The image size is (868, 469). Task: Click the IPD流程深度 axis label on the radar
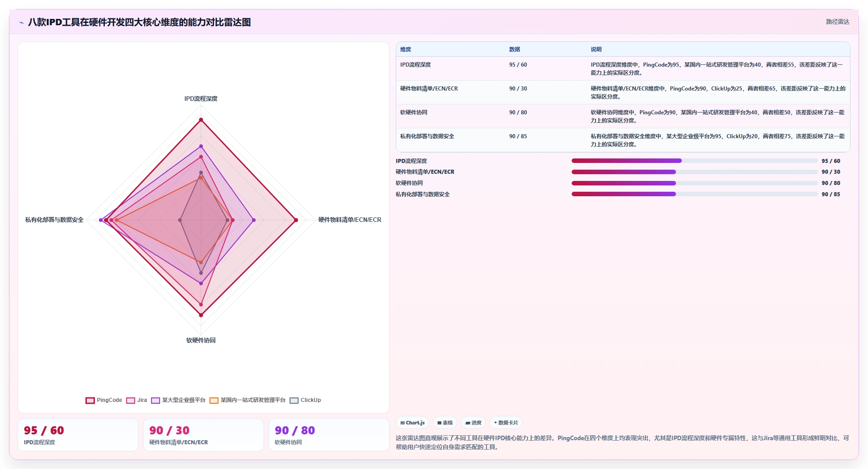(x=201, y=99)
